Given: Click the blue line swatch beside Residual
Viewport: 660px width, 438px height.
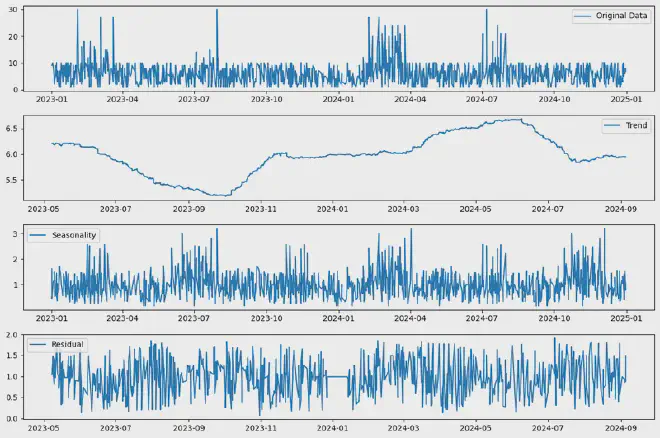Looking at the screenshot, I should (38, 344).
